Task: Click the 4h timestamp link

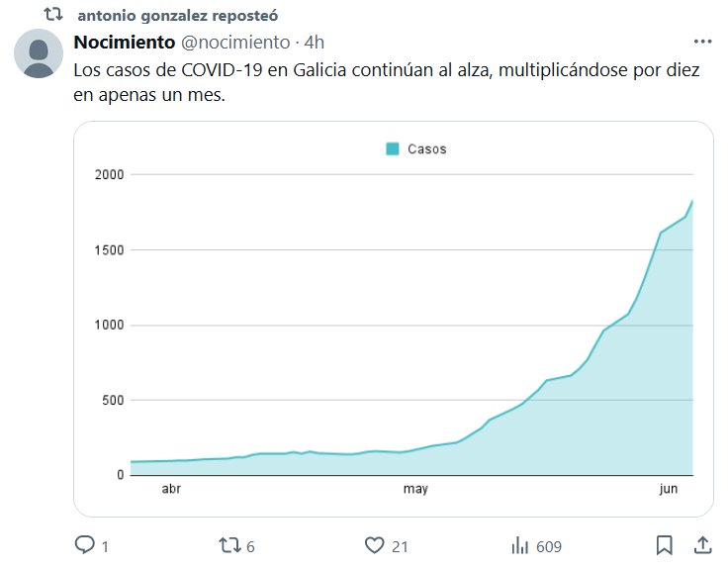Action: pos(315,43)
